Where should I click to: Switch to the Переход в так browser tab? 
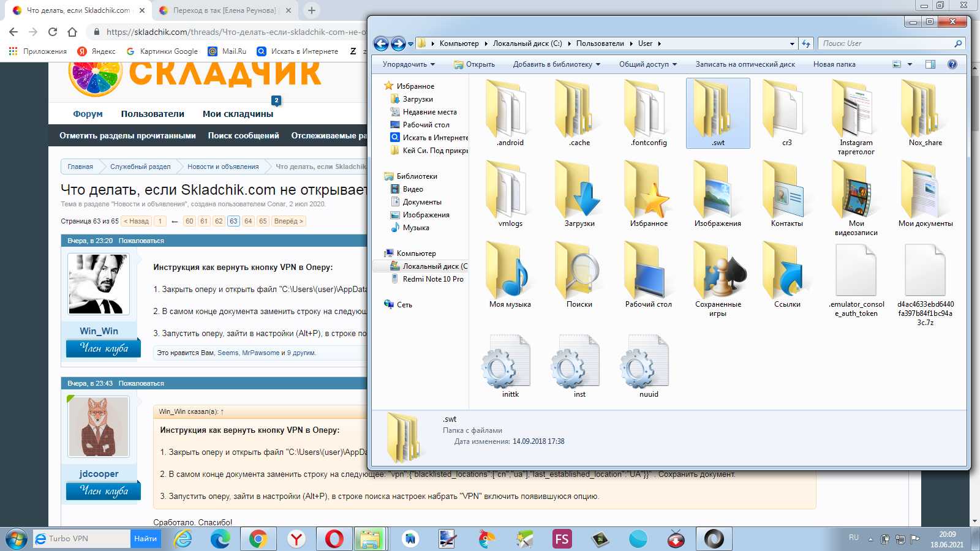pos(224,10)
